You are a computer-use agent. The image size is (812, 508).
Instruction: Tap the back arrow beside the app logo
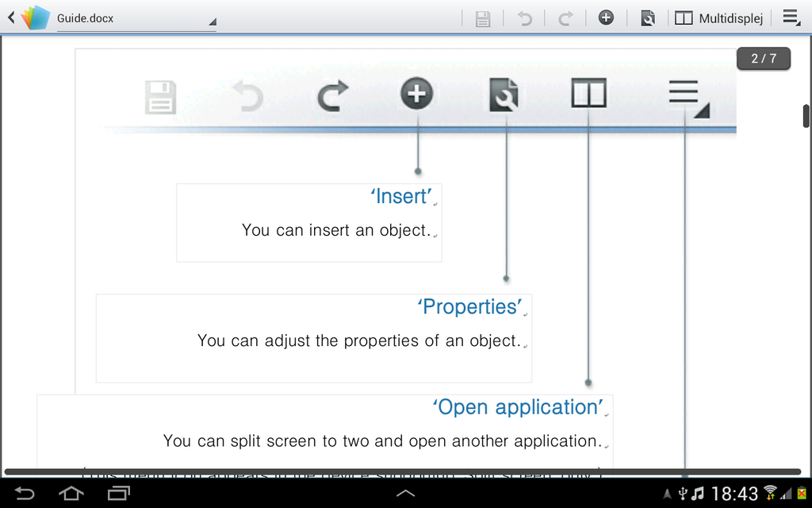tap(10, 17)
